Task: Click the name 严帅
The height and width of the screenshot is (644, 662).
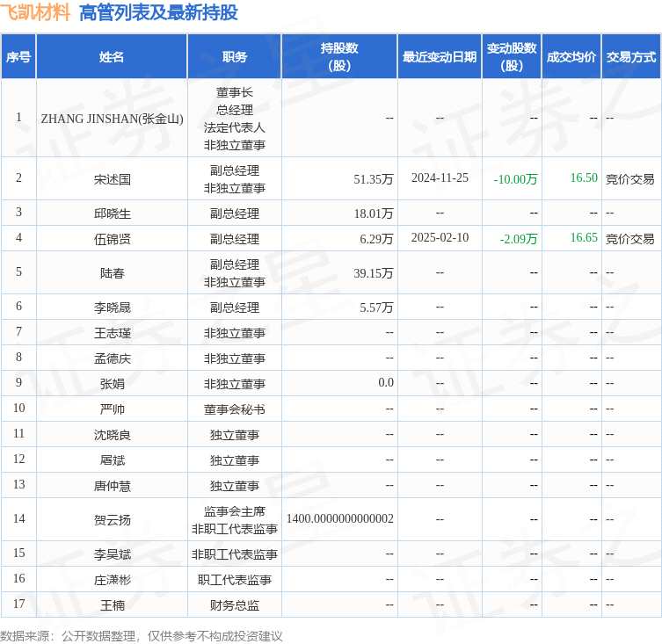Action: [113, 409]
